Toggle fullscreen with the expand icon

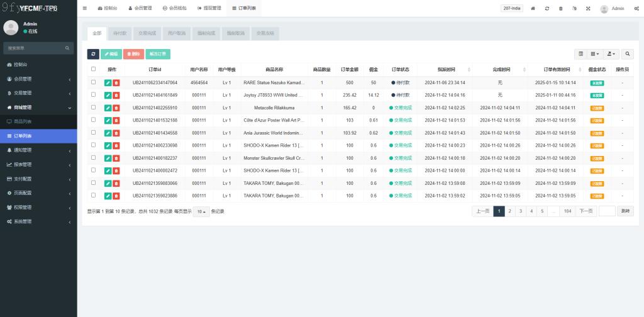(588, 9)
